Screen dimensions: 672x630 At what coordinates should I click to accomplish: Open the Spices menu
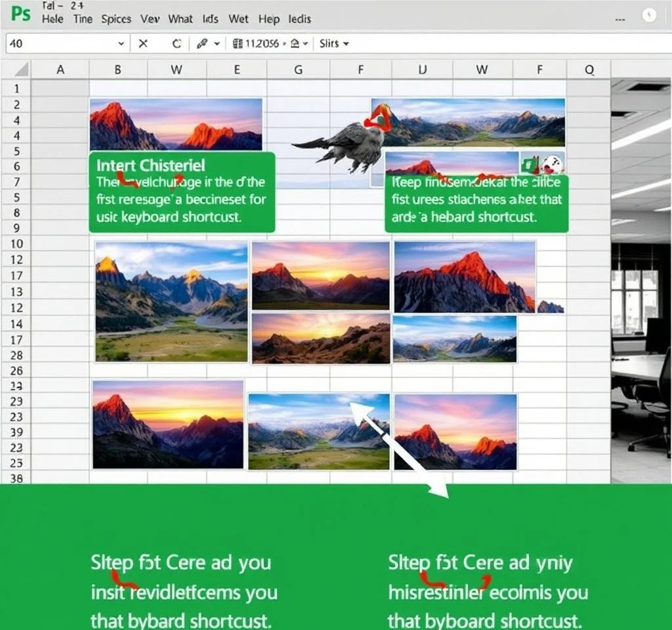116,19
